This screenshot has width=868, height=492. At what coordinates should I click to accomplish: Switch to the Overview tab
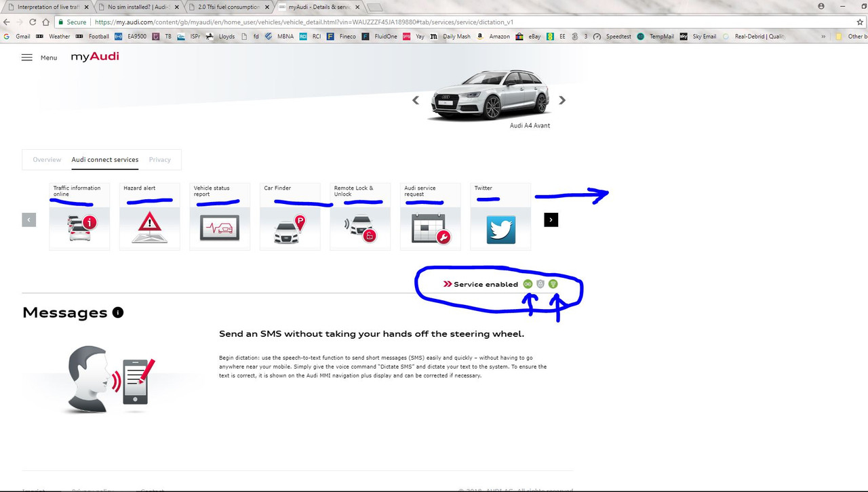pyautogui.click(x=47, y=159)
